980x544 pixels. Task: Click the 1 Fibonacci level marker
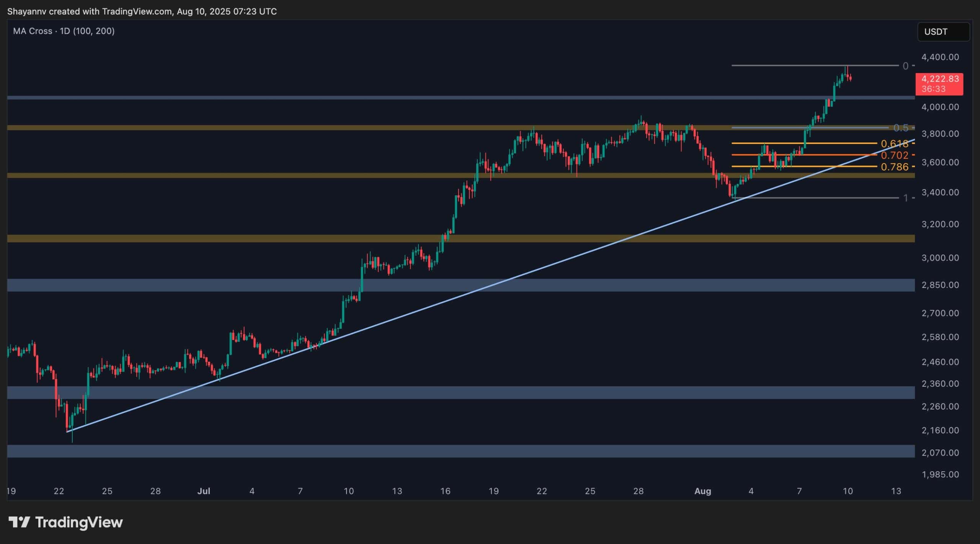pyautogui.click(x=906, y=198)
